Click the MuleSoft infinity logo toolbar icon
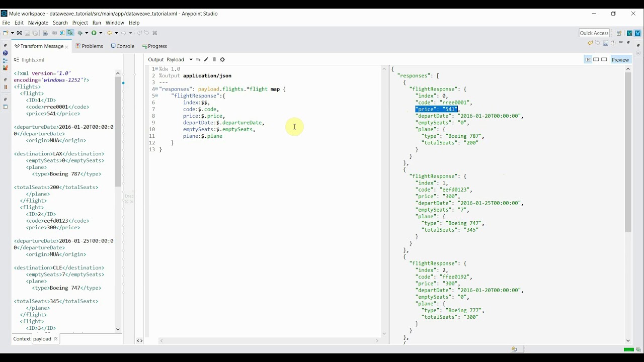 click(x=19, y=33)
